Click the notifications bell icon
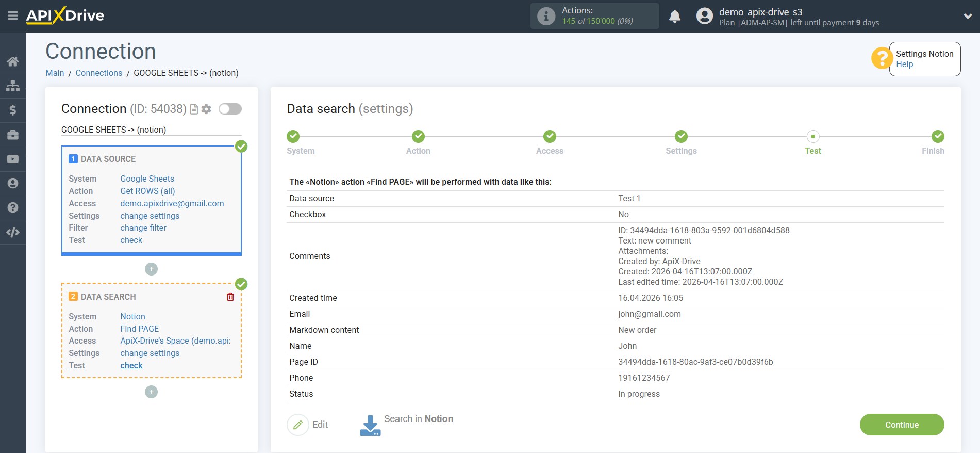The width and height of the screenshot is (980, 453). (x=674, y=17)
